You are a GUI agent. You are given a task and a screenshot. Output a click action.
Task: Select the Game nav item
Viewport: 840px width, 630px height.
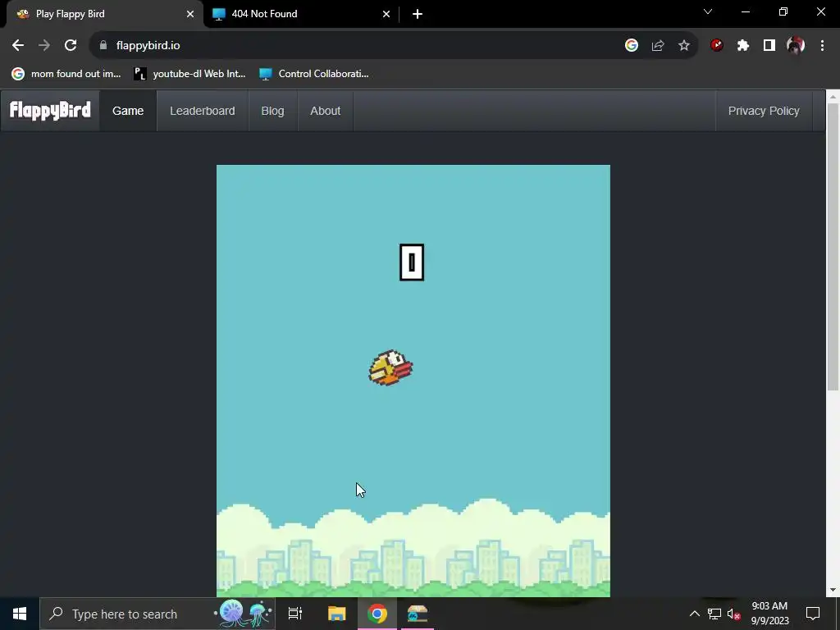(x=128, y=111)
